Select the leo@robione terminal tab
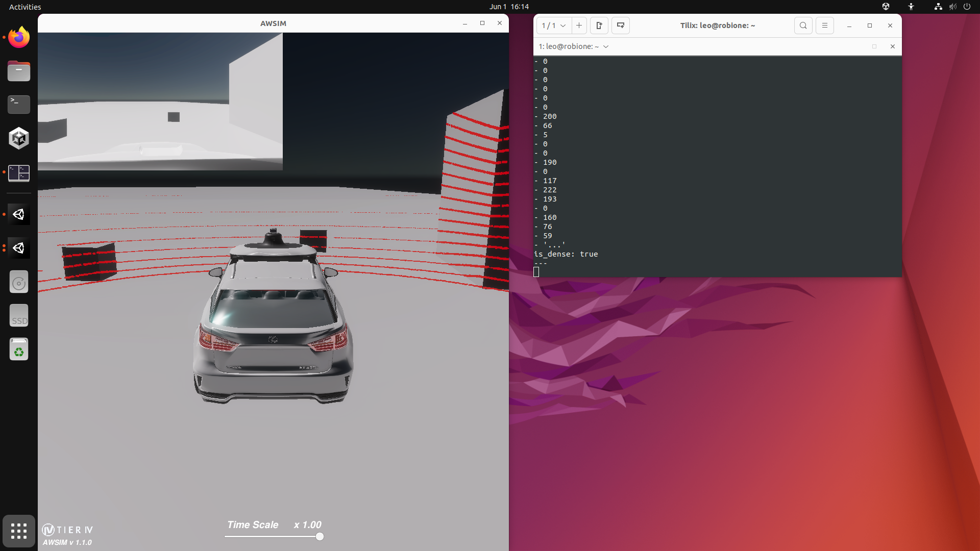 point(568,46)
